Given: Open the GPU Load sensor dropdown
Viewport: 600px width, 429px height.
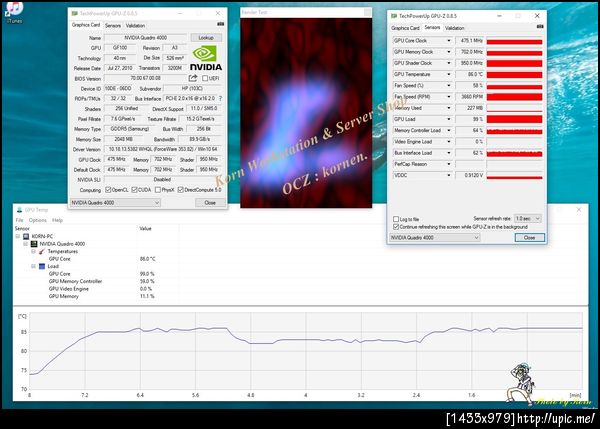Looking at the screenshot, I should [448, 119].
